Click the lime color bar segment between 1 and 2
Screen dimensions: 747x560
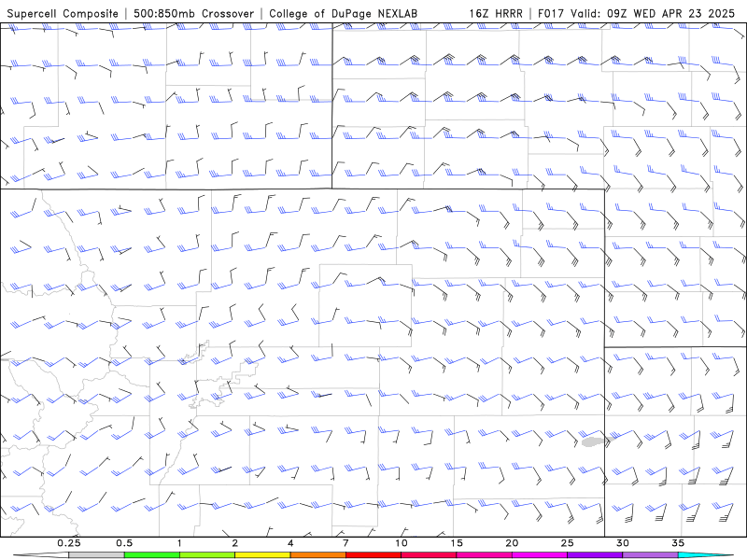click(207, 555)
